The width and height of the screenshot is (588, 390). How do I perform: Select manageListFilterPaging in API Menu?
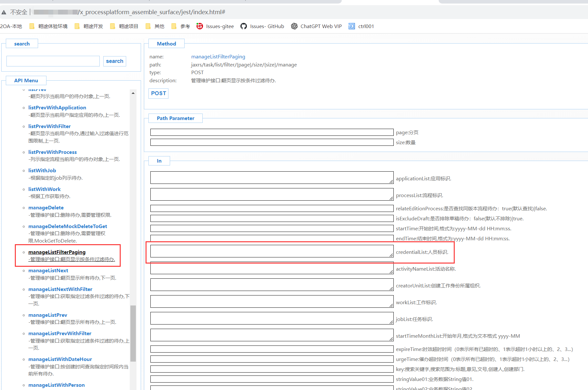57,252
